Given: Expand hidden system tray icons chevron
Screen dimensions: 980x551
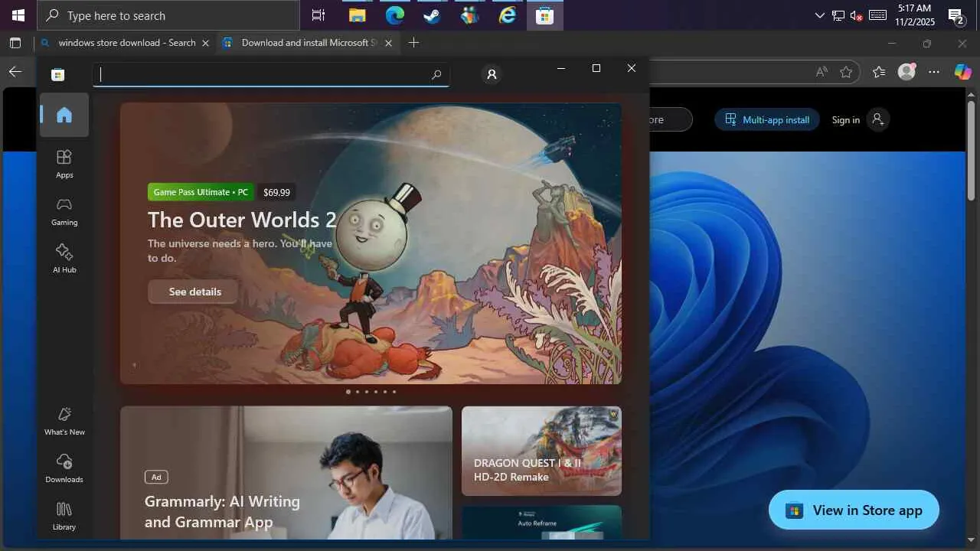Looking at the screenshot, I should (x=820, y=15).
